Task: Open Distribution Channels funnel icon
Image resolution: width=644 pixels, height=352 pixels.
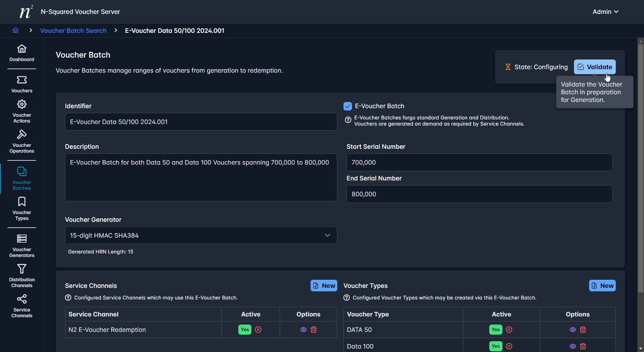Action: (x=22, y=269)
